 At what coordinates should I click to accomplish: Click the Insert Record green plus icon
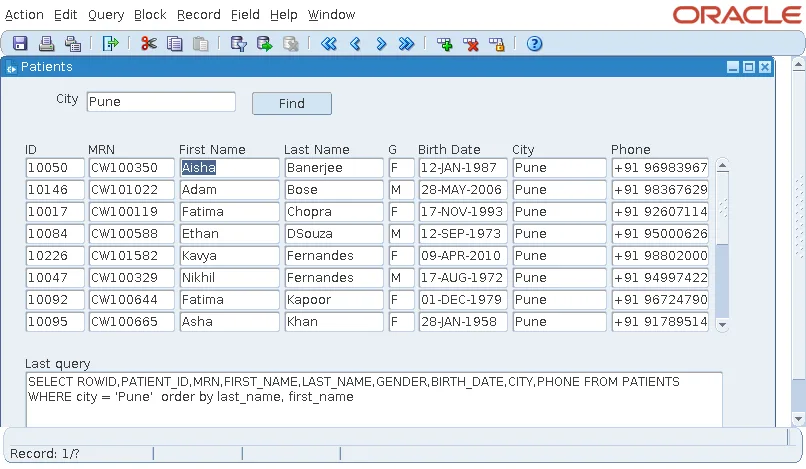point(445,44)
